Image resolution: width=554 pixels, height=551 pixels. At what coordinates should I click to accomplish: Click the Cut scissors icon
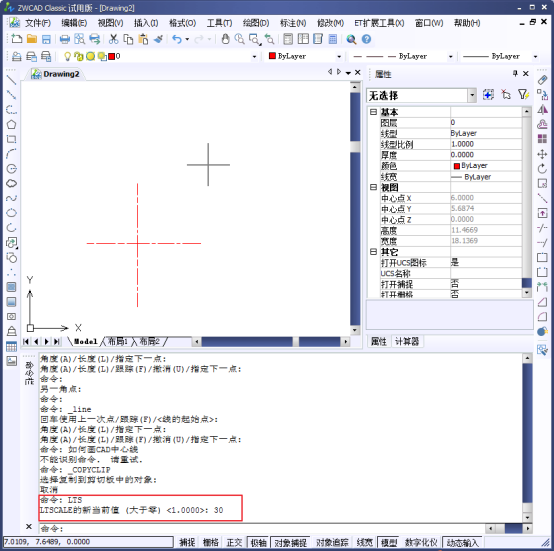(113, 39)
